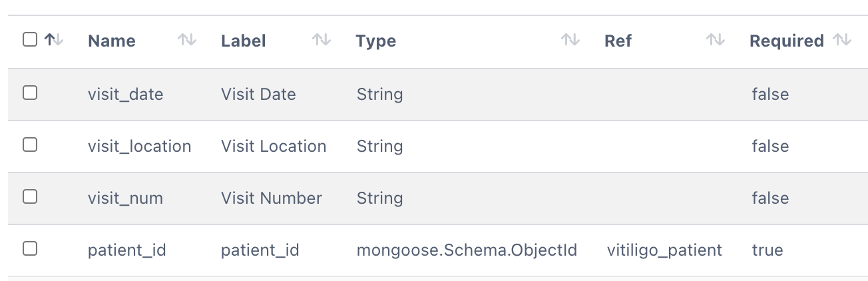The image size is (868, 281).
Task: Check the visit_location row checkbox
Action: pos(30,145)
